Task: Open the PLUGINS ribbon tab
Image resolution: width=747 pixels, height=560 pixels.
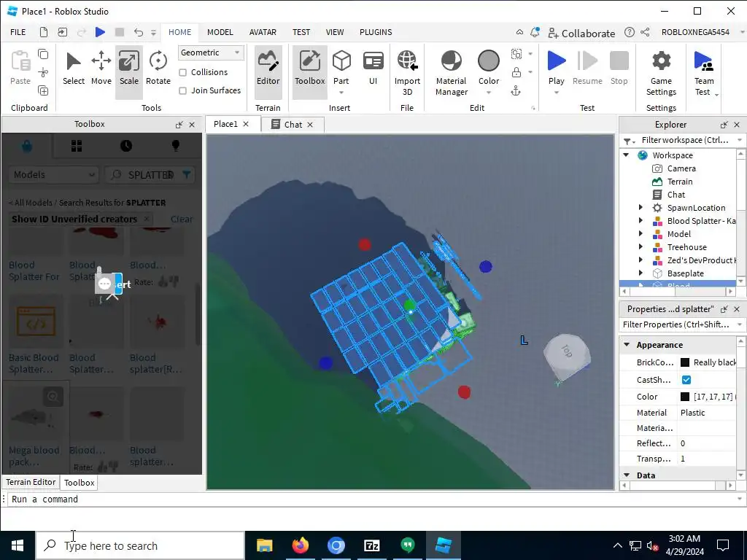Action: pos(376,32)
